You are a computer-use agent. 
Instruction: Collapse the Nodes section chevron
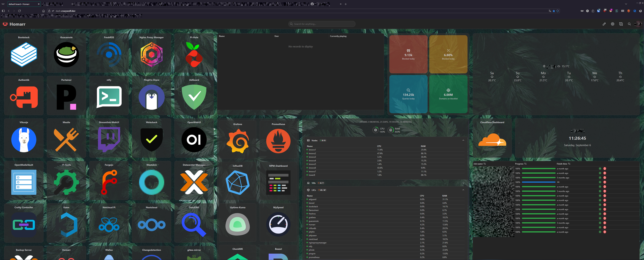coord(463,140)
